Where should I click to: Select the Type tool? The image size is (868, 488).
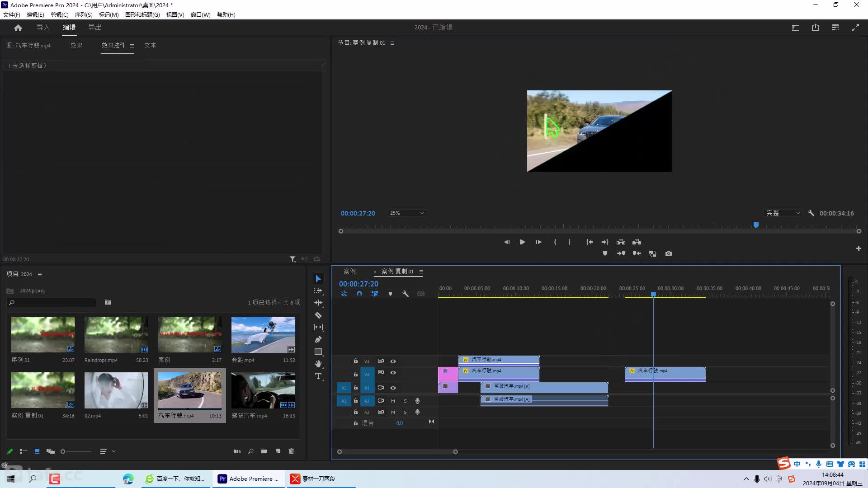tap(318, 376)
